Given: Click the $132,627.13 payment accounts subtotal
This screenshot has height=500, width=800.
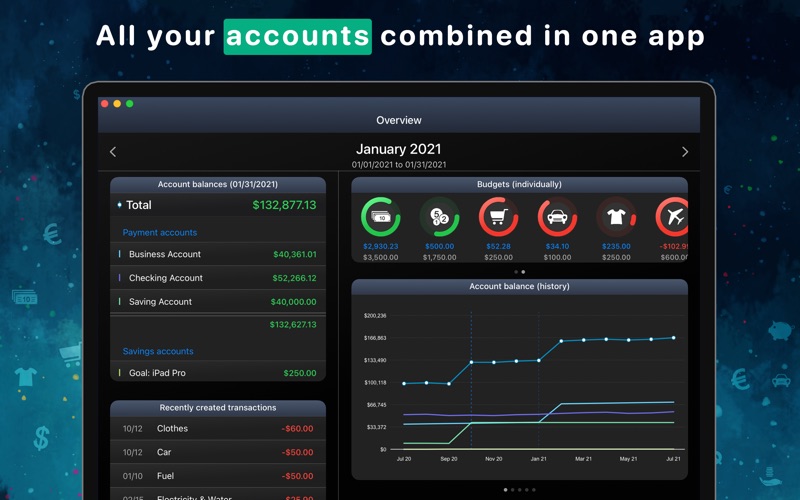Looking at the screenshot, I should coord(293,324).
